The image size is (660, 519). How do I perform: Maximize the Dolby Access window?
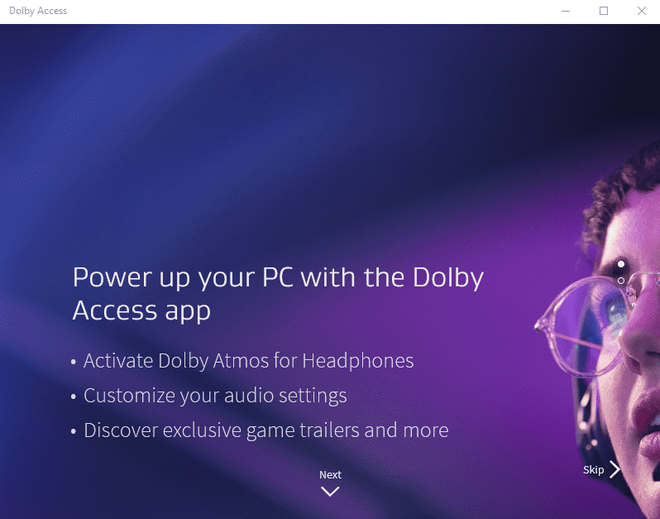click(x=604, y=11)
